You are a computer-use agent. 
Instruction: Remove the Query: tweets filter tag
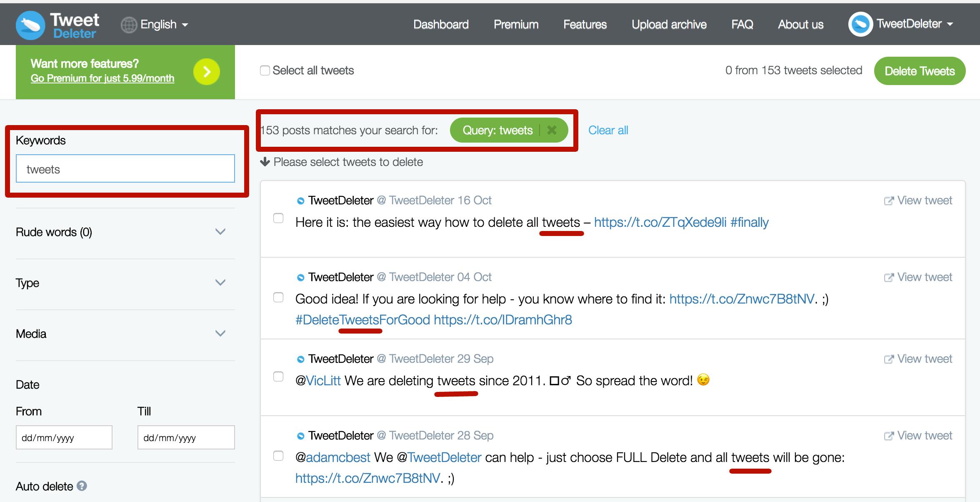point(552,130)
